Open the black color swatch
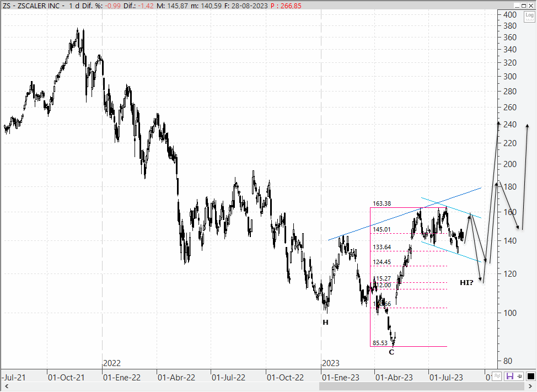The image size is (537, 392). (x=530, y=376)
